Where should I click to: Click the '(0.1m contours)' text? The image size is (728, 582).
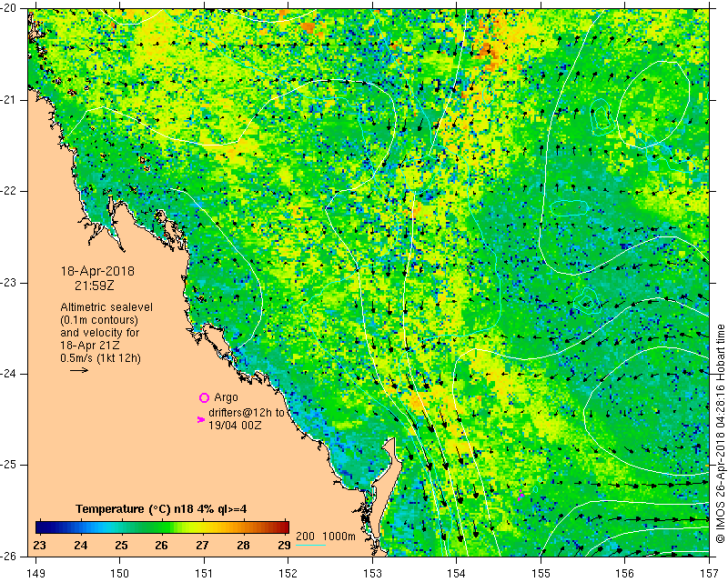pyautogui.click(x=99, y=320)
